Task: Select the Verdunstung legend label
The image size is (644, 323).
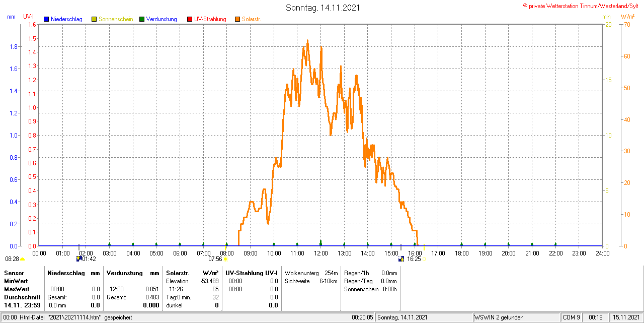Action: 162,19
